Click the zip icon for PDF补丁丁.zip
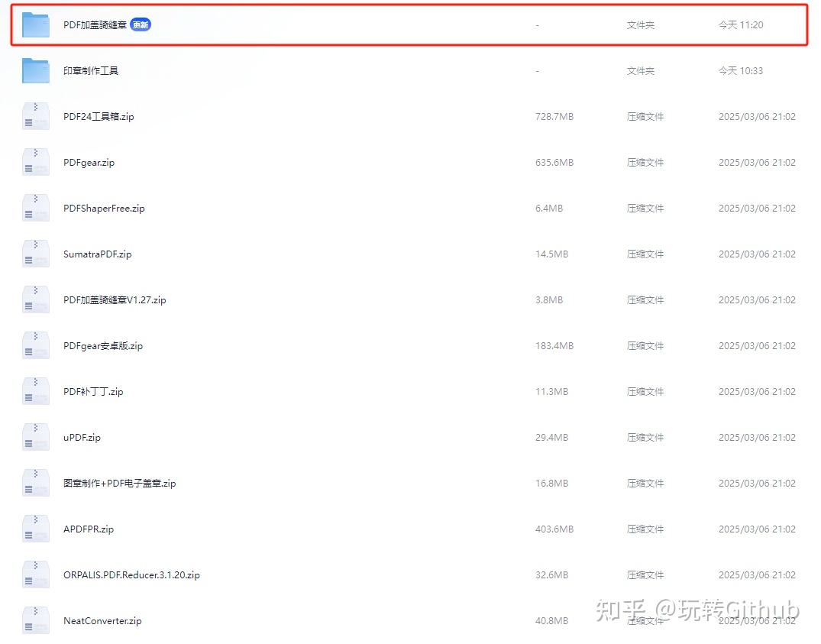This screenshot has width=821, height=644. click(x=36, y=391)
